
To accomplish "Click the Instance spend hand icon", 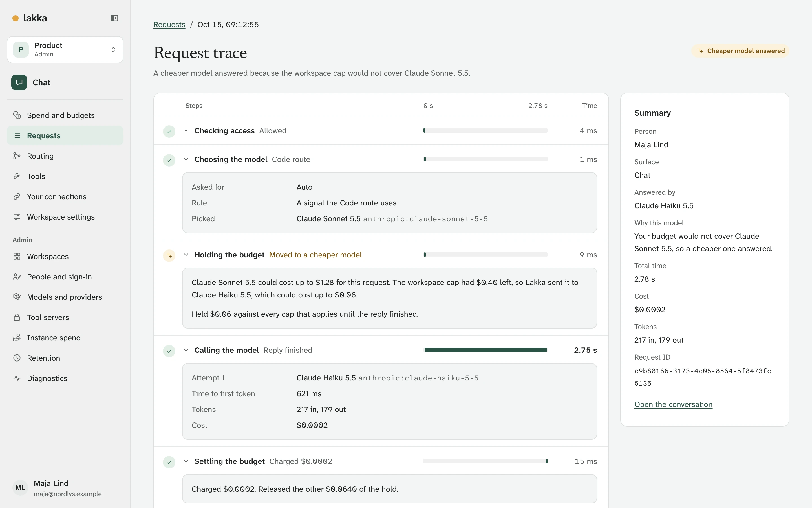I will (17, 338).
